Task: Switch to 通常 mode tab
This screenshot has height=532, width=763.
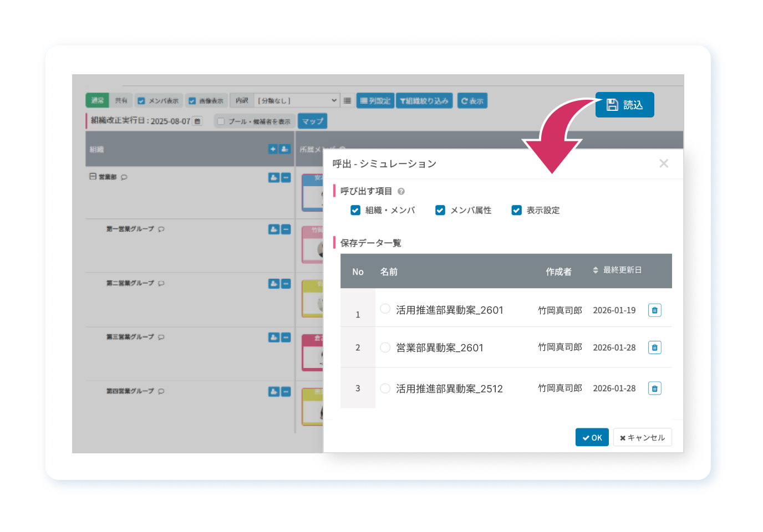Action: pyautogui.click(x=98, y=100)
